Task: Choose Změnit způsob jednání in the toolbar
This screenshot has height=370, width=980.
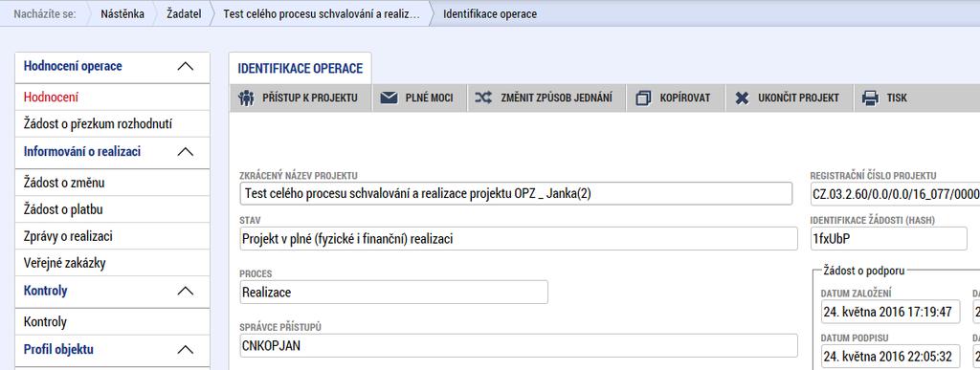Action: pos(546,98)
